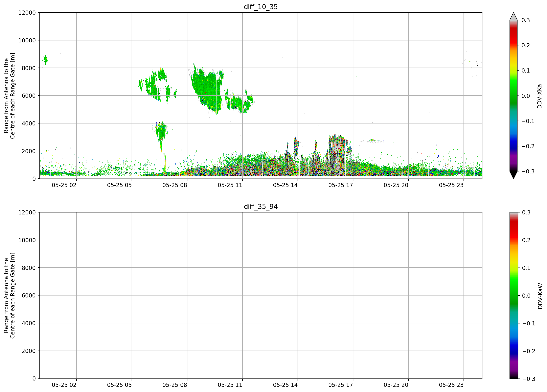Click the 05-25 02 x-tick under diff_10_35
This screenshot has height=392, width=547.
pos(64,185)
